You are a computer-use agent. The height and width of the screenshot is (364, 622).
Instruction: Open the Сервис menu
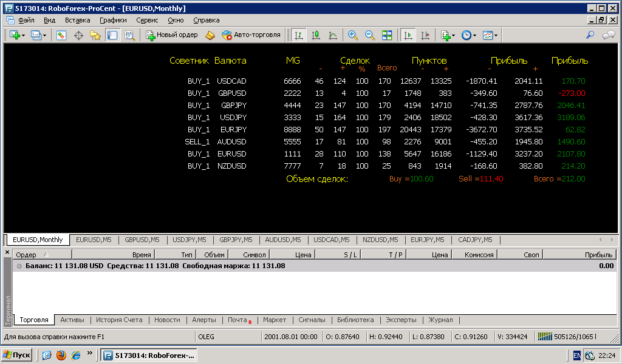tap(147, 20)
